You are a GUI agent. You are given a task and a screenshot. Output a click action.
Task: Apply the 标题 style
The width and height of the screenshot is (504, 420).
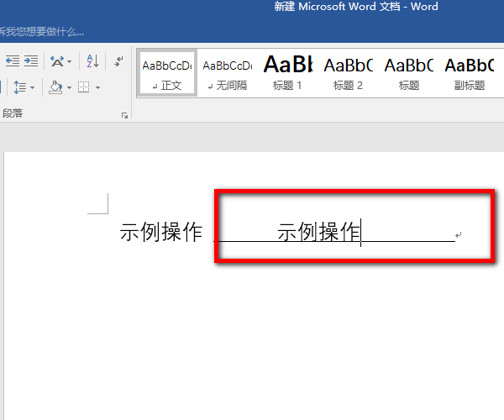pos(409,74)
